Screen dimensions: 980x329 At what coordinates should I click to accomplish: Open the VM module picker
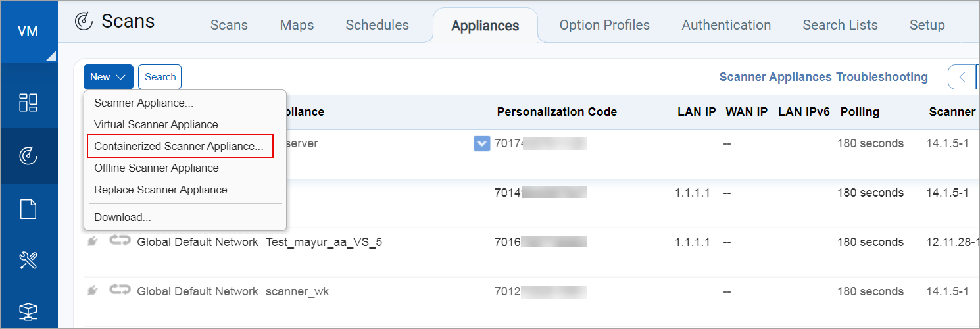[x=28, y=32]
